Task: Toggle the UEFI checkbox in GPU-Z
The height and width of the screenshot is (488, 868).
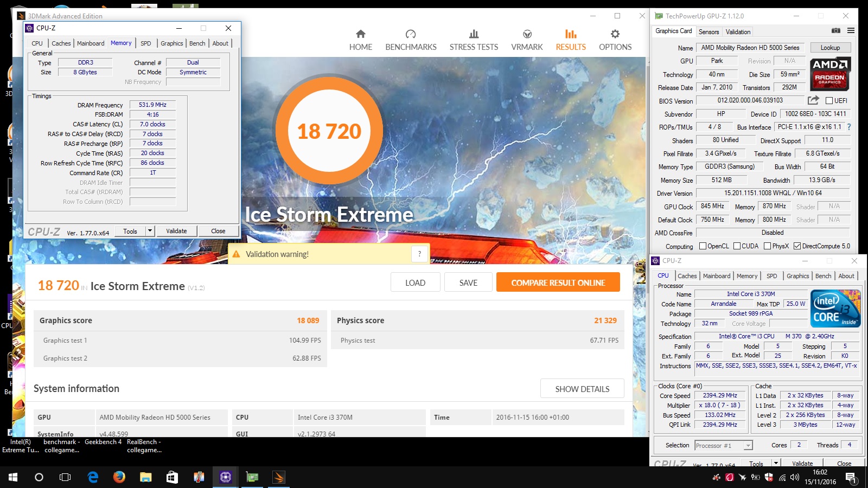Action: tap(829, 101)
